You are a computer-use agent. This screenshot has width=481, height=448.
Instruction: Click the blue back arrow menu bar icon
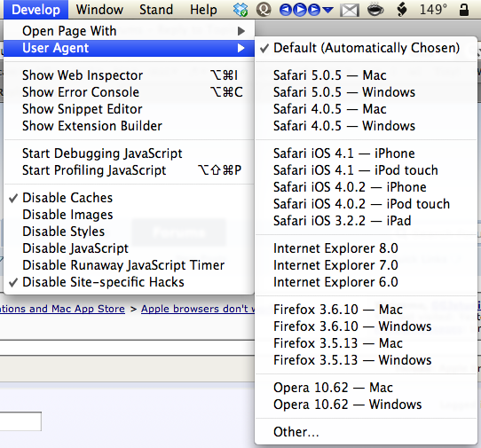[x=286, y=10]
